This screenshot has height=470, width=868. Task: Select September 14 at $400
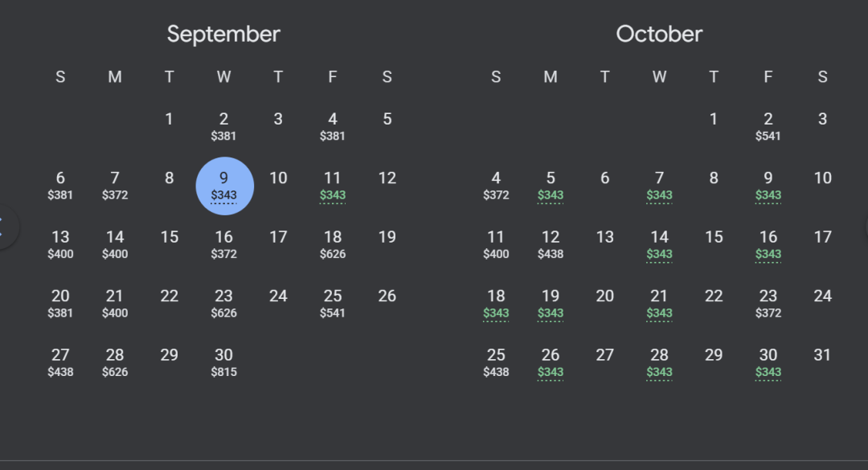pos(115,245)
